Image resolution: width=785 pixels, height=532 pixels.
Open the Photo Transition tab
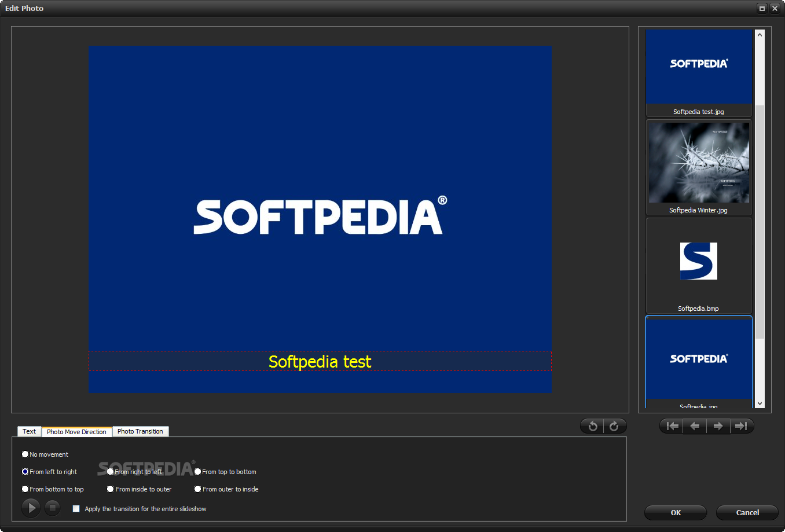(140, 431)
